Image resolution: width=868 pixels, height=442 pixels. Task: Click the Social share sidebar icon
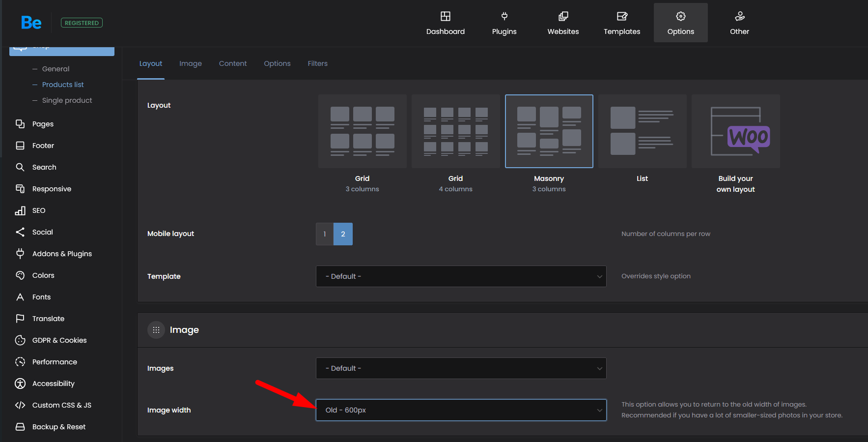20,232
